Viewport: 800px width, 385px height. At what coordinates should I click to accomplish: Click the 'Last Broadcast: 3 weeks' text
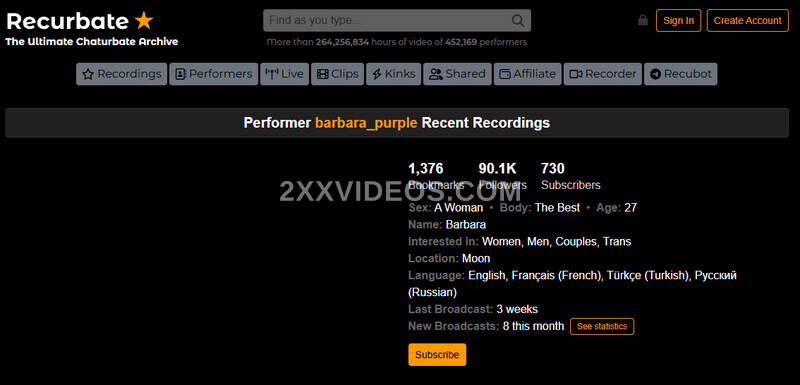click(473, 309)
